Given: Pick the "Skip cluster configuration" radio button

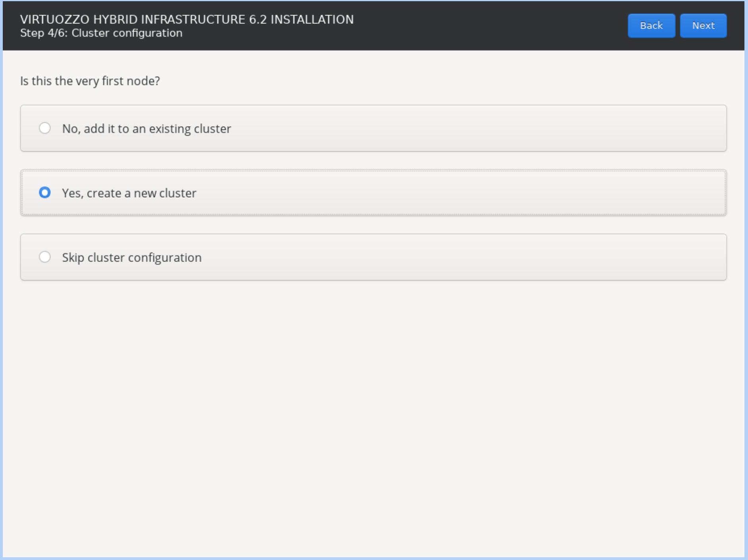Looking at the screenshot, I should point(45,257).
